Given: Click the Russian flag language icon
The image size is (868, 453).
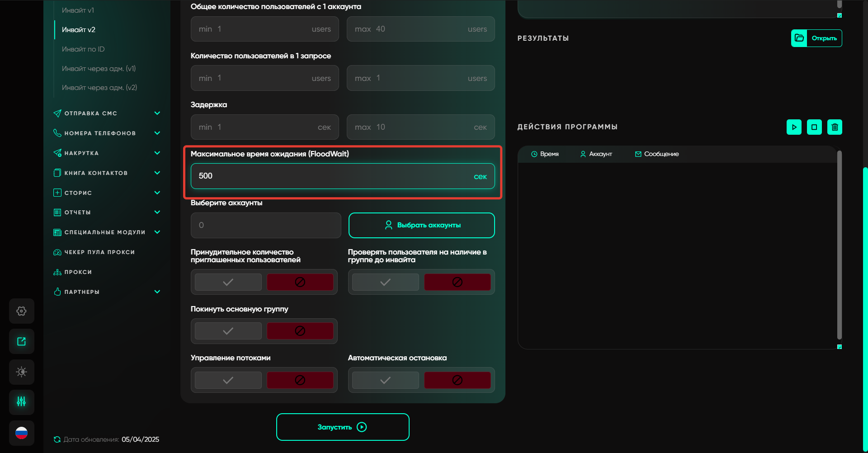Looking at the screenshot, I should pos(21,433).
